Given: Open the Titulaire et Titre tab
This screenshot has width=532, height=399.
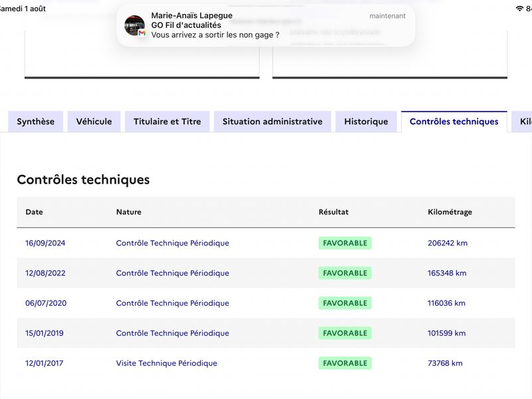Looking at the screenshot, I should point(168,122).
